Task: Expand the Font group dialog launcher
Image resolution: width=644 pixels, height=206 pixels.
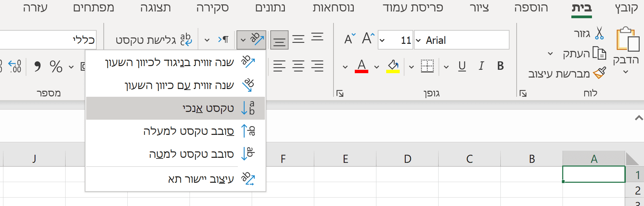Action: (340, 93)
